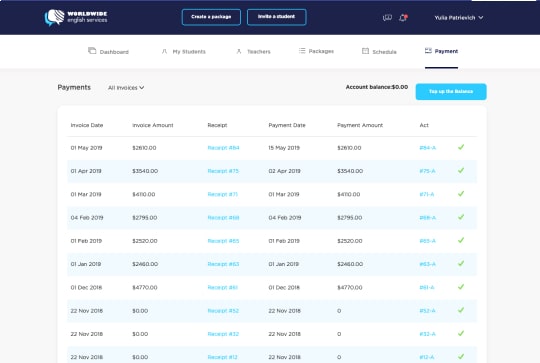The width and height of the screenshot is (540, 363).
Task: Click green checkmark for 04 Feb 2019 invoice
Action: coord(461,217)
